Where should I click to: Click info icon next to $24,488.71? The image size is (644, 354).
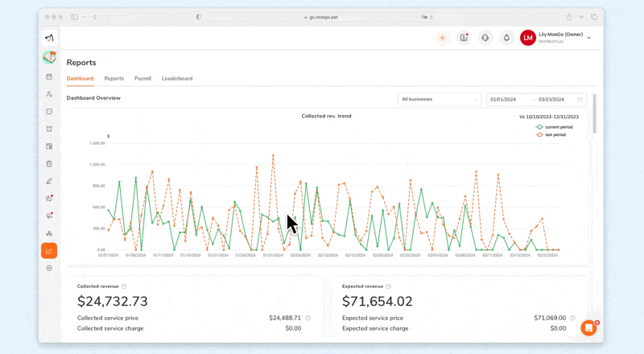click(x=308, y=318)
